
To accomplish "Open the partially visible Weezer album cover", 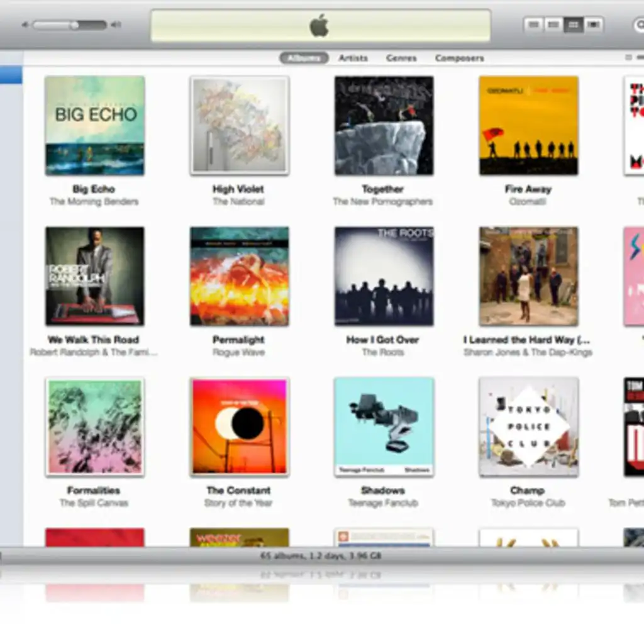I will click(240, 538).
